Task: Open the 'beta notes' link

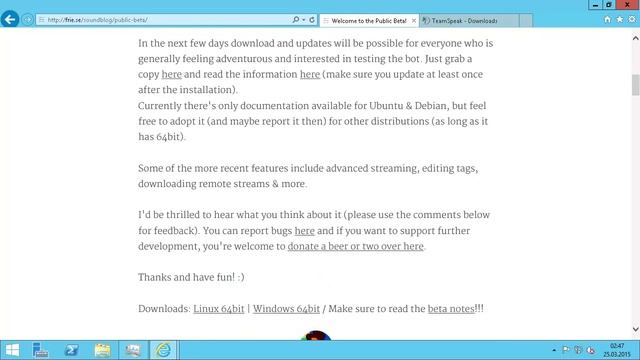Action: (x=451, y=309)
